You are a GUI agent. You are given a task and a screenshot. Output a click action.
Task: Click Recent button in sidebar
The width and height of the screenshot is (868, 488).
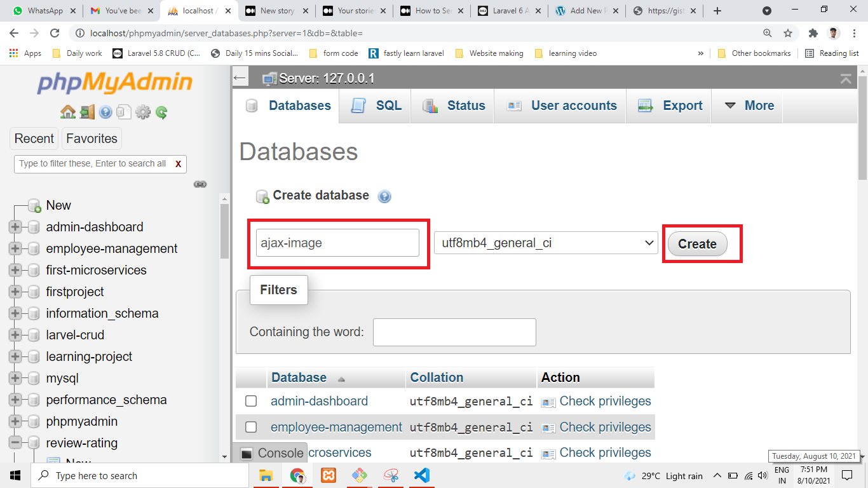click(x=34, y=139)
